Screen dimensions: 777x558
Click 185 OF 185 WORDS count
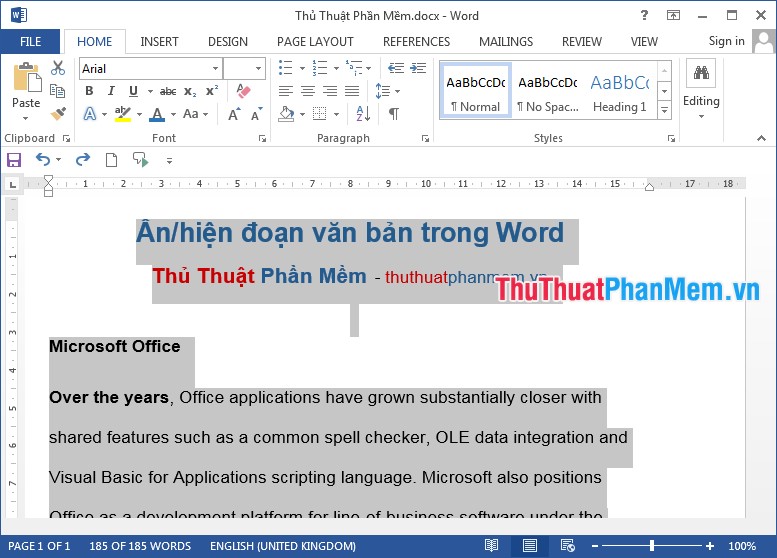(x=140, y=546)
